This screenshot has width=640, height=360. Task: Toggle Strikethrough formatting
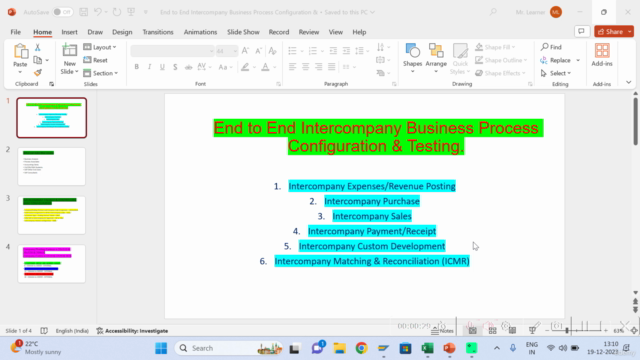point(188,67)
